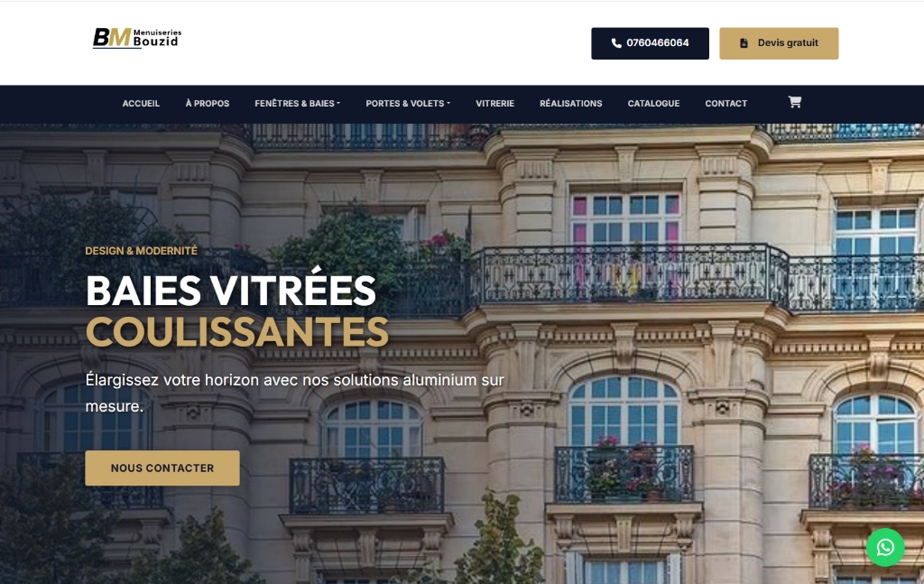Click the Design & Modernité tagline
This screenshot has width=924, height=584.
(142, 251)
